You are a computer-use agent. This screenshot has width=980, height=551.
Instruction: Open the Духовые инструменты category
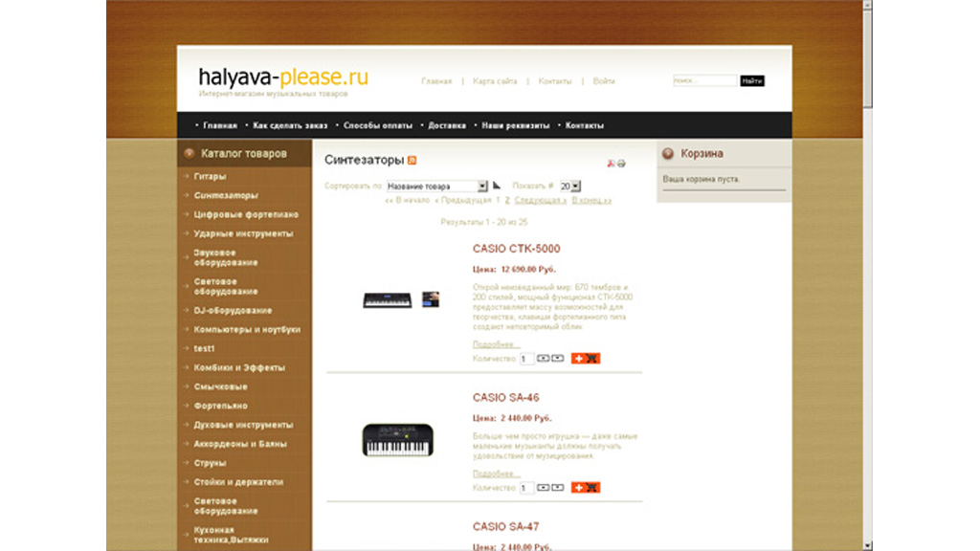click(243, 425)
